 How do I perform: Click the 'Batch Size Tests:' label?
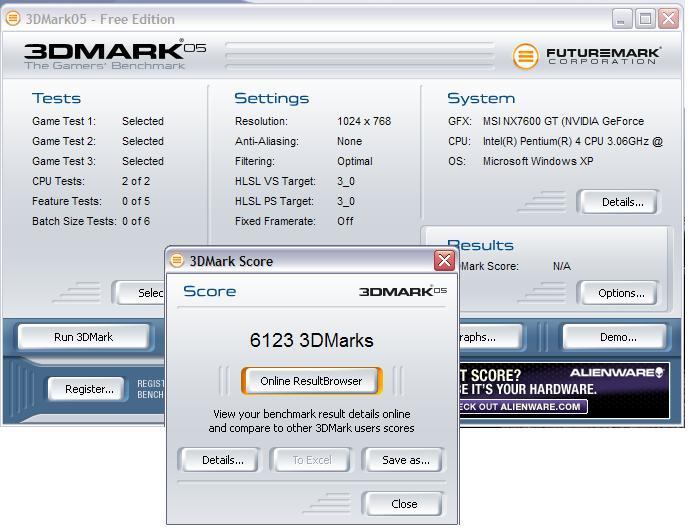[74, 221]
